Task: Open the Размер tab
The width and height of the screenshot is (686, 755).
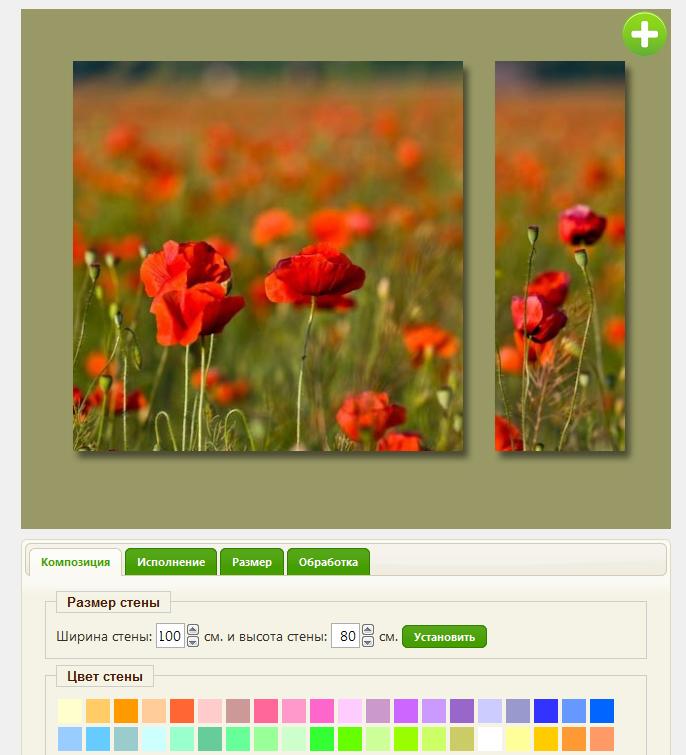Action: click(252, 562)
